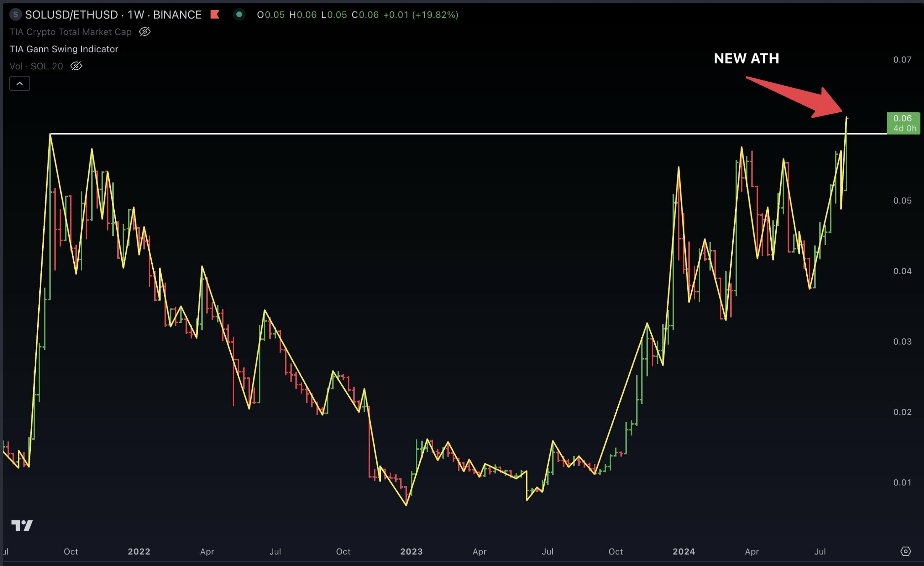Click the 2024 time axis label
924x566 pixels.
click(x=684, y=551)
